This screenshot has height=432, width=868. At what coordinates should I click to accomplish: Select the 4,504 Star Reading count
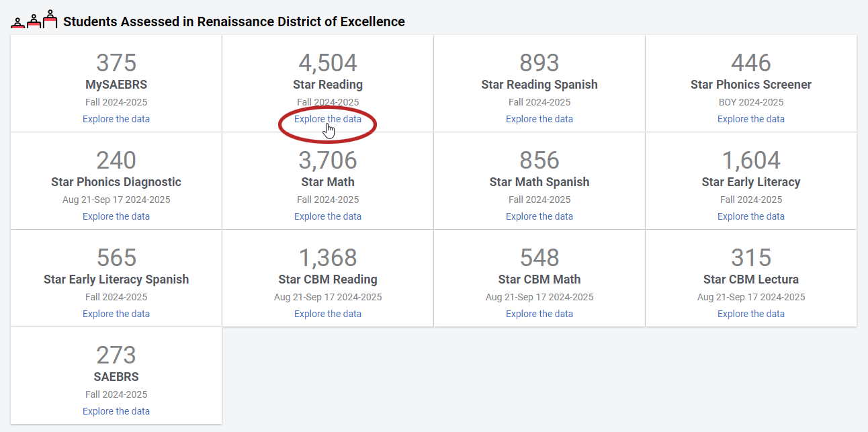[328, 62]
